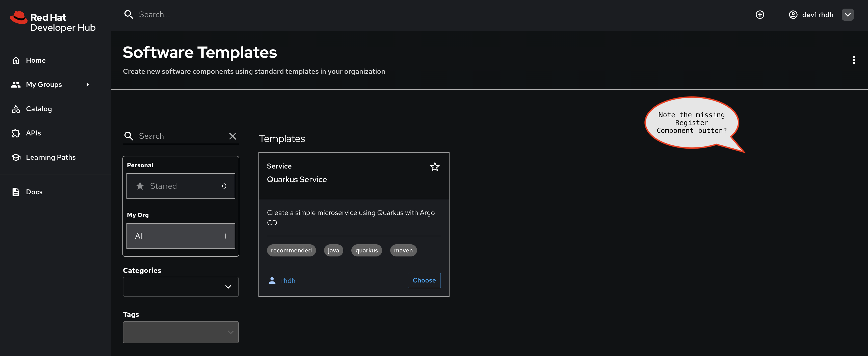Click the Catalog shapes icon
Viewport: 868px width, 356px height.
(x=16, y=109)
